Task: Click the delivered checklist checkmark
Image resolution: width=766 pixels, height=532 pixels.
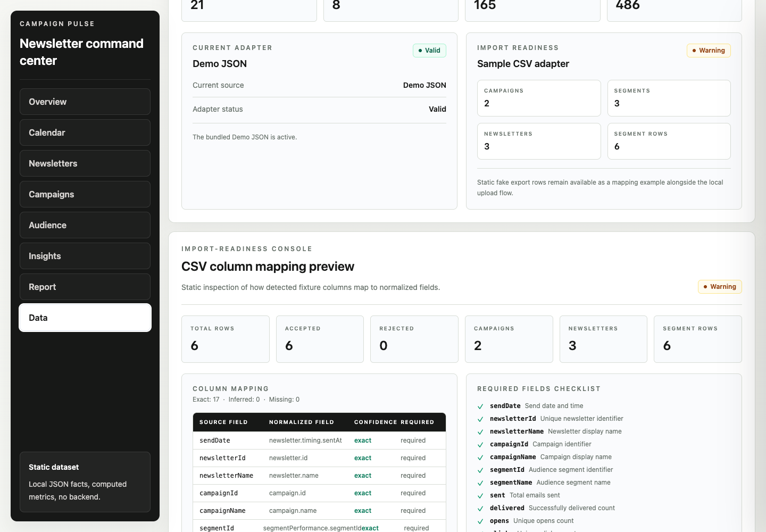Action: pyautogui.click(x=480, y=508)
